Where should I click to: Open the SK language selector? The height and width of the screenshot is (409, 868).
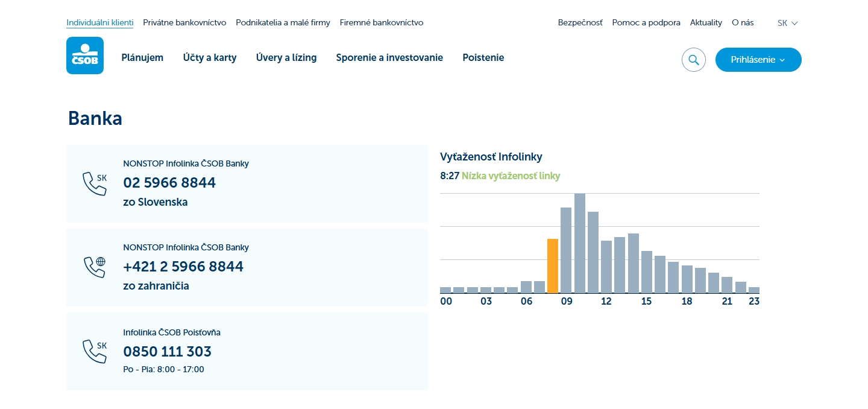787,23
